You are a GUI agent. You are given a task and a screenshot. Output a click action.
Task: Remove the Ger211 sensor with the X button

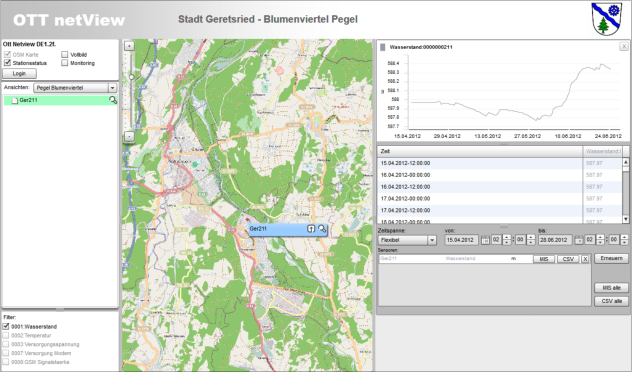(x=585, y=259)
